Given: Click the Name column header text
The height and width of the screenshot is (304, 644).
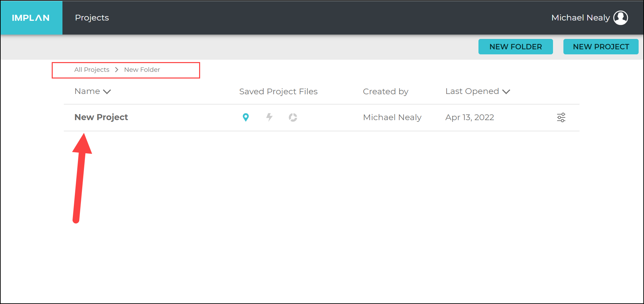Looking at the screenshot, I should (x=87, y=91).
